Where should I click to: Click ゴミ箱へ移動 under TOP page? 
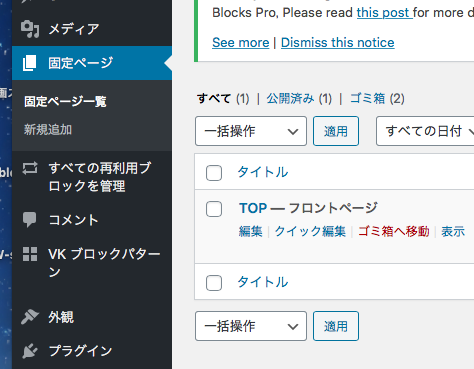coord(394,231)
